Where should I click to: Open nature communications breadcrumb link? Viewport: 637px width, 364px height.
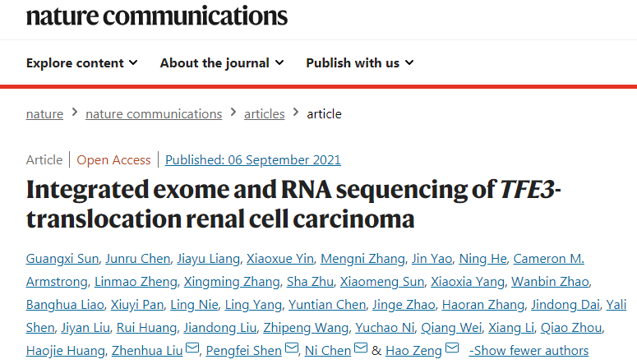pyautogui.click(x=154, y=114)
